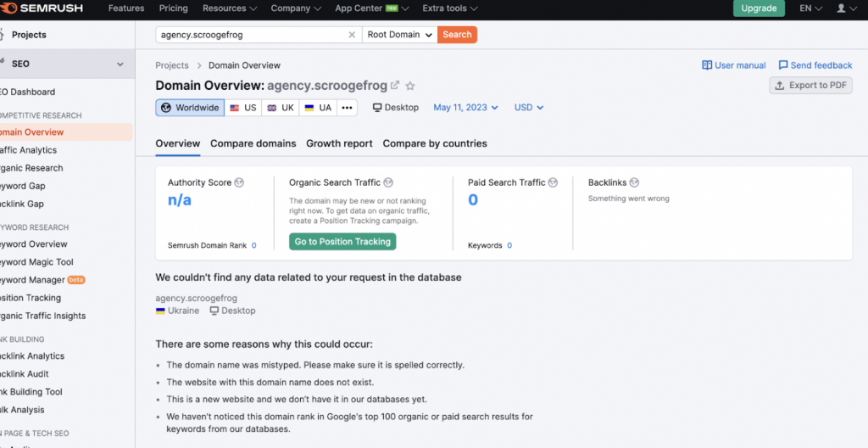Image resolution: width=868 pixels, height=448 pixels.
Task: Click the User manual book icon
Action: point(707,65)
